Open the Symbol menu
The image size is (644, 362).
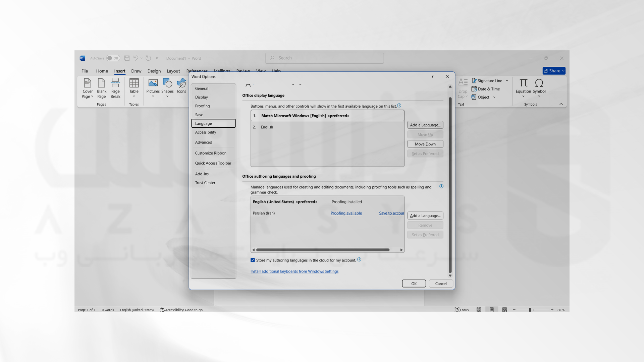point(539,88)
